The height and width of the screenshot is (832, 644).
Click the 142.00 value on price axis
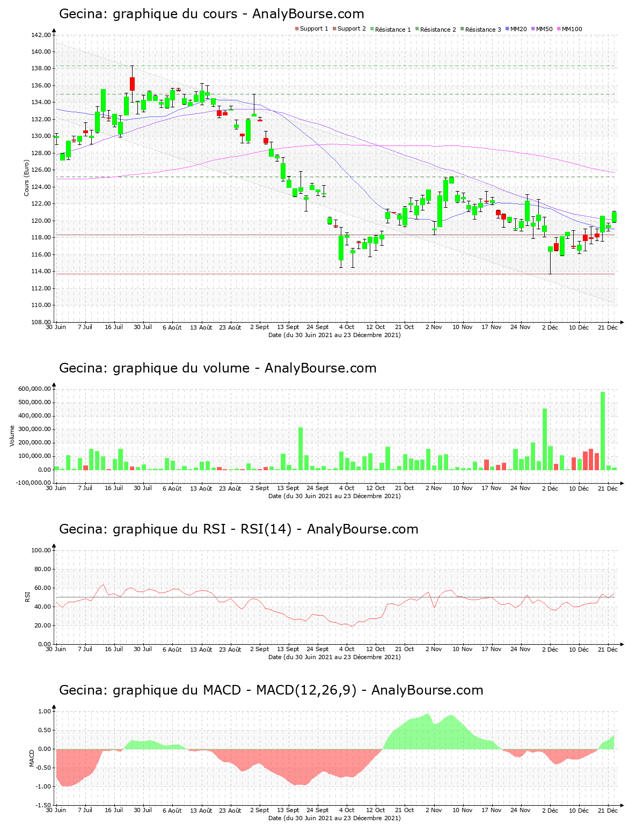click(41, 35)
